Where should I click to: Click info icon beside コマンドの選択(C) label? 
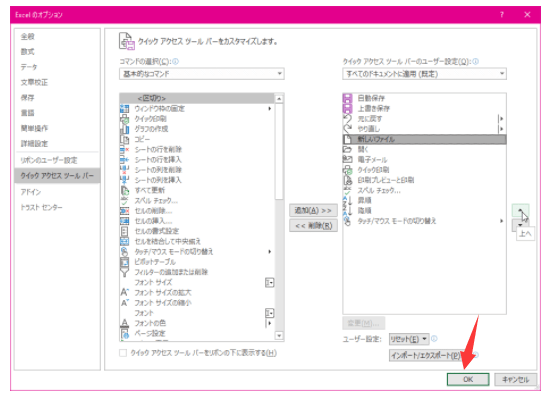coord(175,62)
